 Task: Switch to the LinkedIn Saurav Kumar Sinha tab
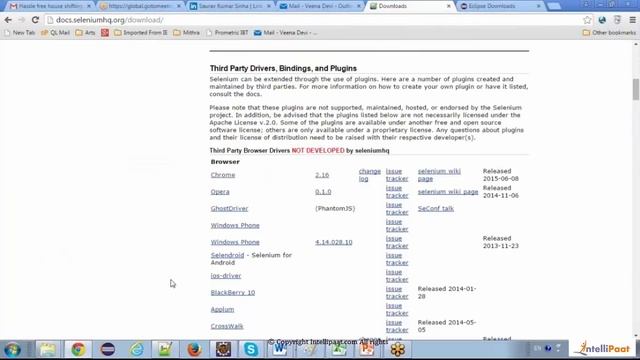pyautogui.click(x=230, y=6)
